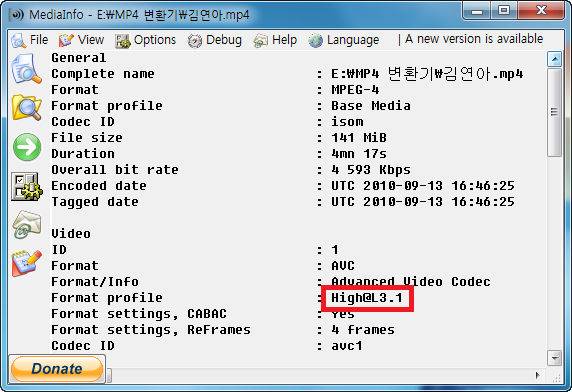This screenshot has height=392, width=572.
Task: Click the 'Advanced Video Codec' text
Action: 411,282
